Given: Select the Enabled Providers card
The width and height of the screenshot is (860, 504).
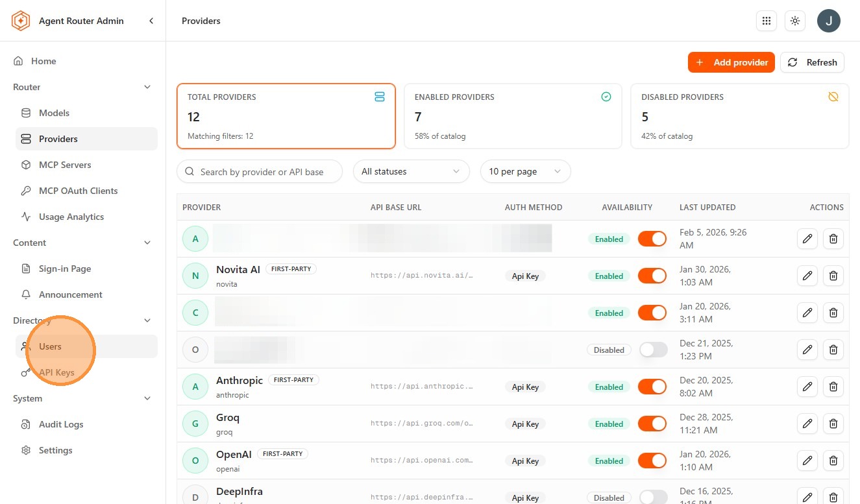Looking at the screenshot, I should pyautogui.click(x=513, y=116).
